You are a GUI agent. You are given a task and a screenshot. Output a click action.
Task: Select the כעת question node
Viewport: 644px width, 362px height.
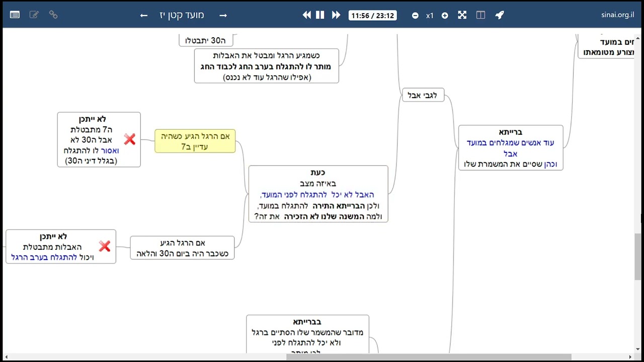coord(318,194)
